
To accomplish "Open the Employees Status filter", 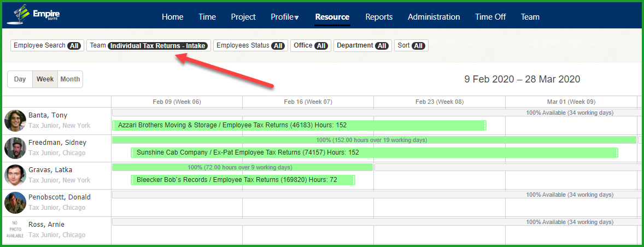I will [250, 45].
